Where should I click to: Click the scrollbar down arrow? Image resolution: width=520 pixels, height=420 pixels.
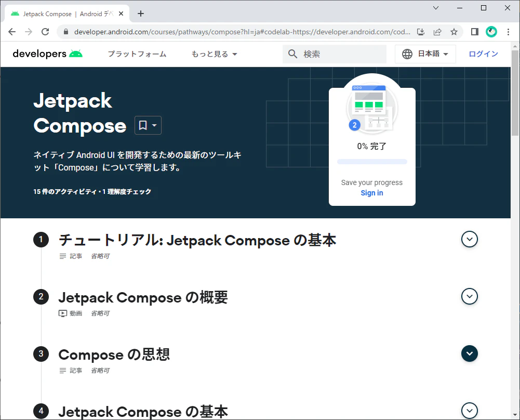click(515, 415)
